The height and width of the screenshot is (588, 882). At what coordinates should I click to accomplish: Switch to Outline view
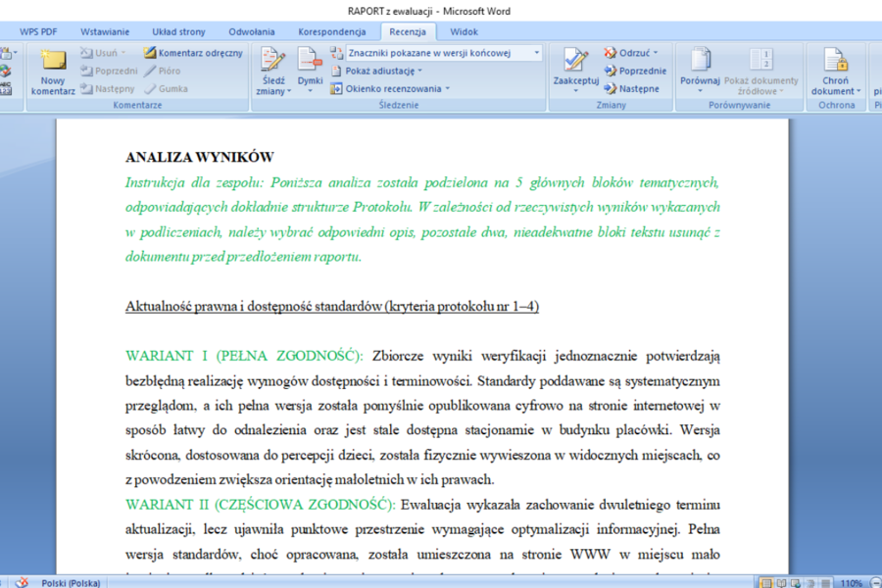pos(810,583)
